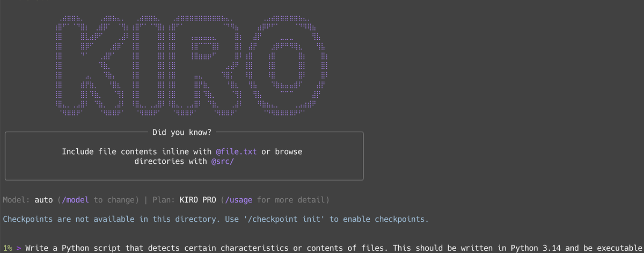
Task: Click the "Include file contents inline with" tip text
Action: [x=137, y=151]
